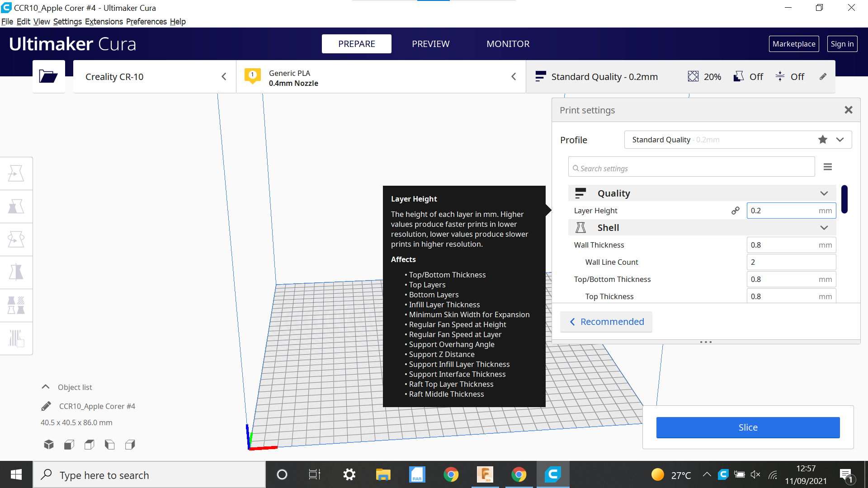Select the Move tool in left toolbar
The image size is (868, 488).
(x=16, y=174)
